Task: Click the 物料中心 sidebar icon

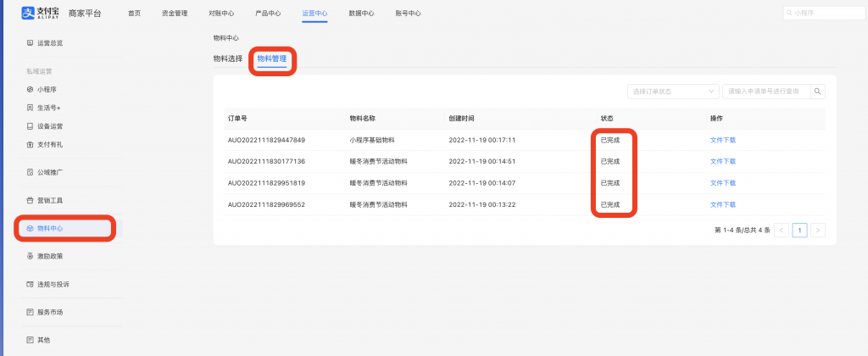Action: coord(30,228)
